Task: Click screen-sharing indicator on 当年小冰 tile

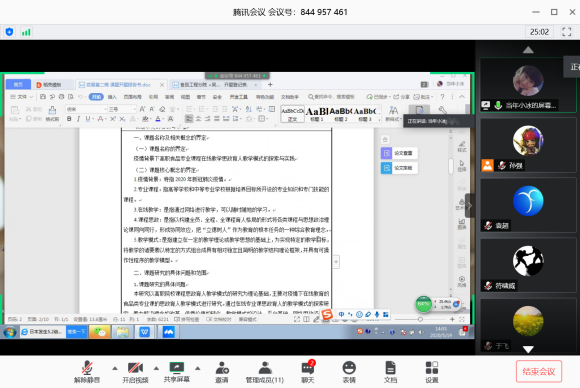Action: tap(486, 105)
